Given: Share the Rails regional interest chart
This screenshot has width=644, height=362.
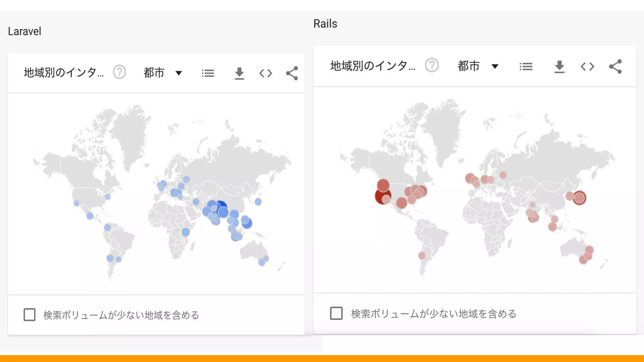Looking at the screenshot, I should pyautogui.click(x=615, y=67).
